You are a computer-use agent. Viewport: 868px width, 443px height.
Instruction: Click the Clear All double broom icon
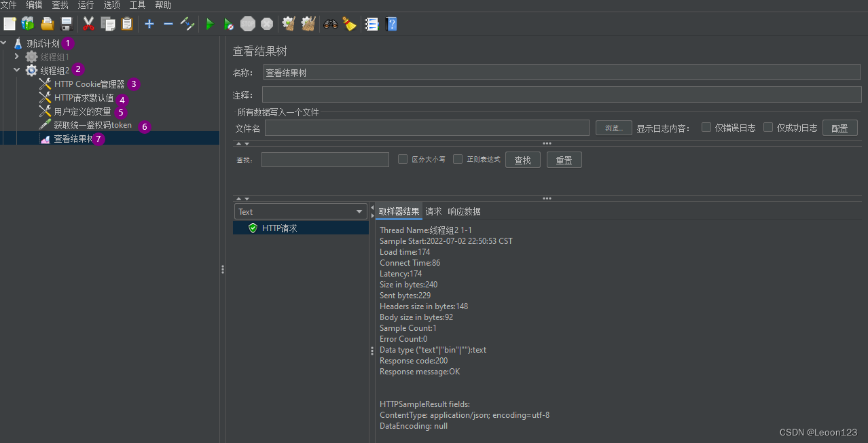tap(308, 24)
